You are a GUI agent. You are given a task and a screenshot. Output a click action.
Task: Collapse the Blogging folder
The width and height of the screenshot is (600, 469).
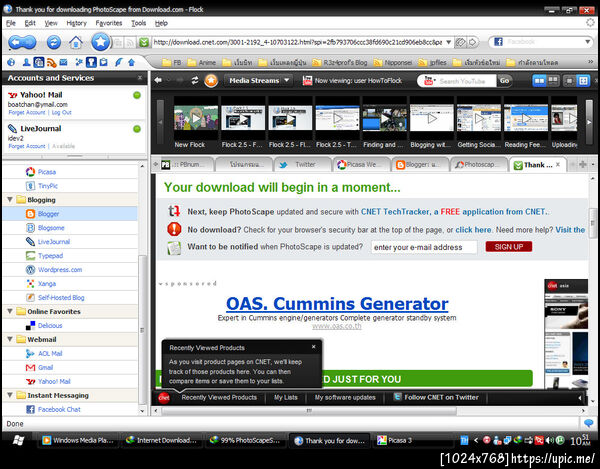(10, 199)
